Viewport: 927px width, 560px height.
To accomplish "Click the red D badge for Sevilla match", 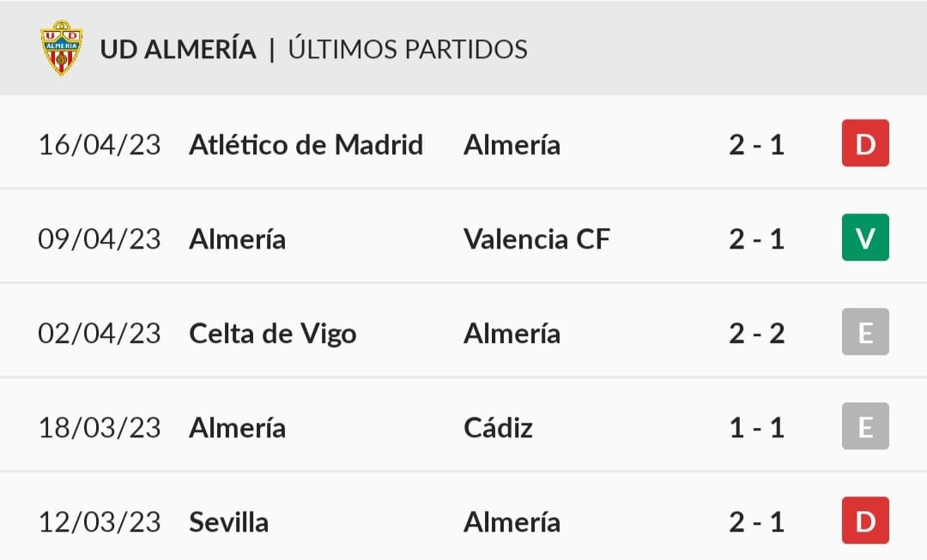I will pos(865,521).
